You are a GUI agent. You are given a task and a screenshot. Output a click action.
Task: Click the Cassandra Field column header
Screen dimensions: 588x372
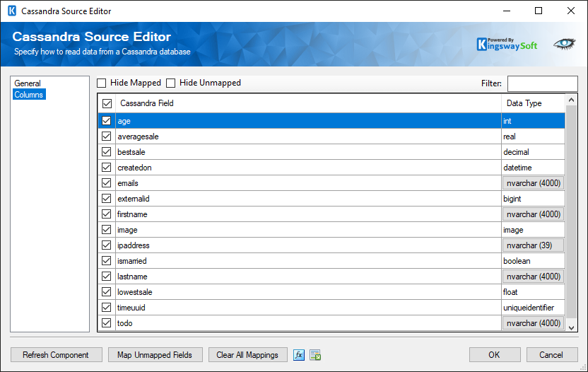pyautogui.click(x=308, y=103)
